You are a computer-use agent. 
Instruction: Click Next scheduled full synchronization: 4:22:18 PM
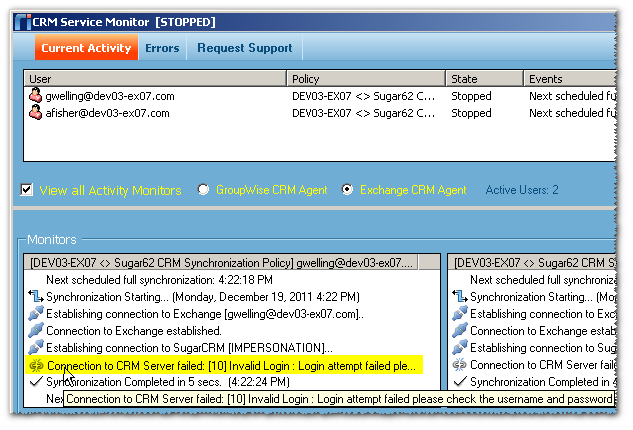point(159,280)
